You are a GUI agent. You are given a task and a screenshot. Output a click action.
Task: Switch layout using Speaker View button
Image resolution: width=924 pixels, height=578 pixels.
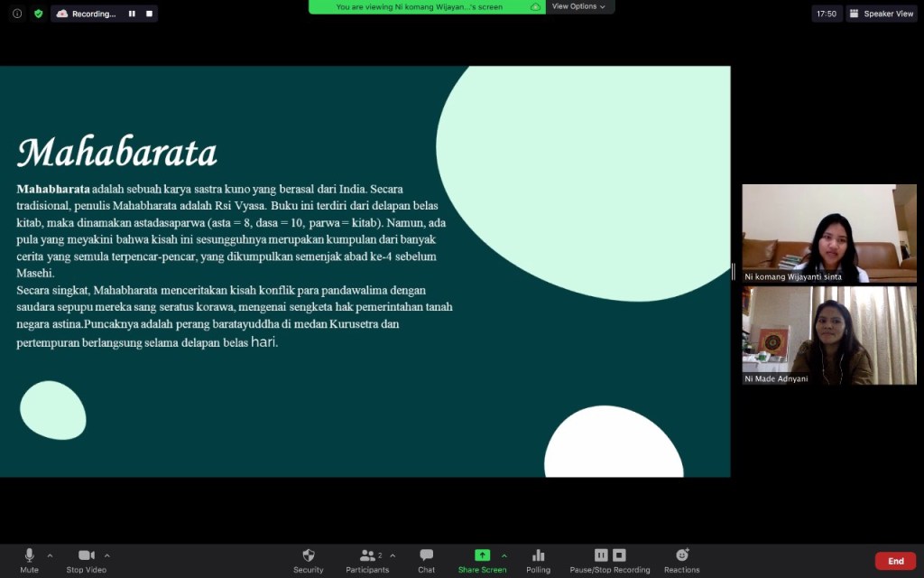click(x=882, y=14)
